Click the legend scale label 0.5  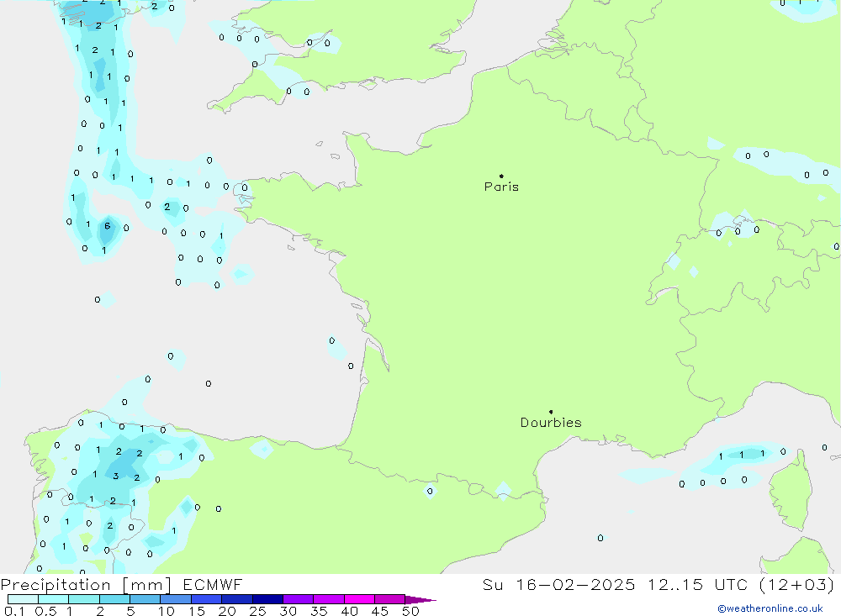[x=45, y=611]
